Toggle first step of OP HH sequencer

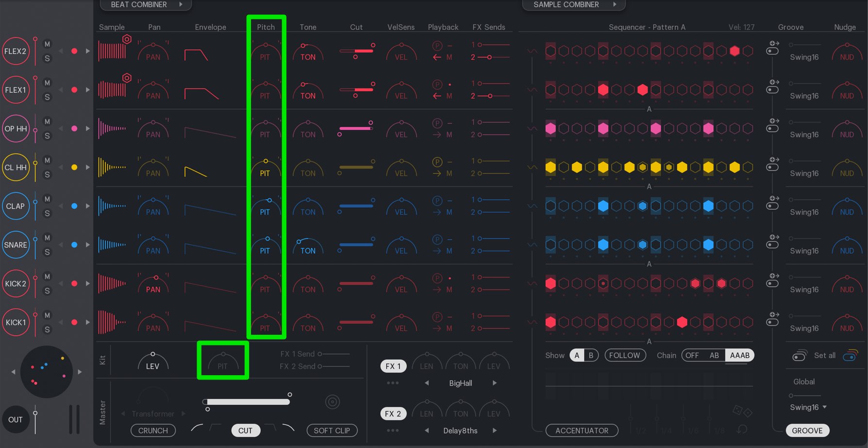pyautogui.click(x=551, y=128)
